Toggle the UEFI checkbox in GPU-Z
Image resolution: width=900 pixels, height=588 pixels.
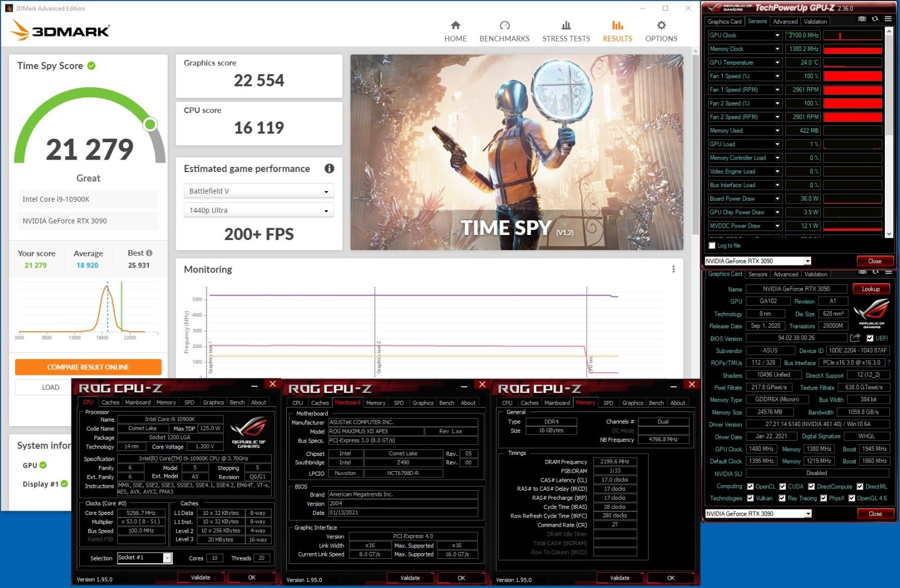pos(870,338)
